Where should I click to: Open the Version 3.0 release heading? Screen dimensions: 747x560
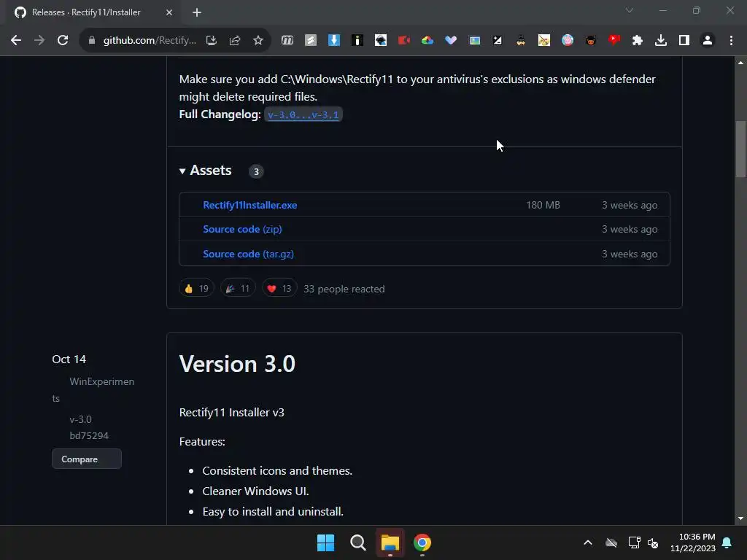[x=237, y=364]
